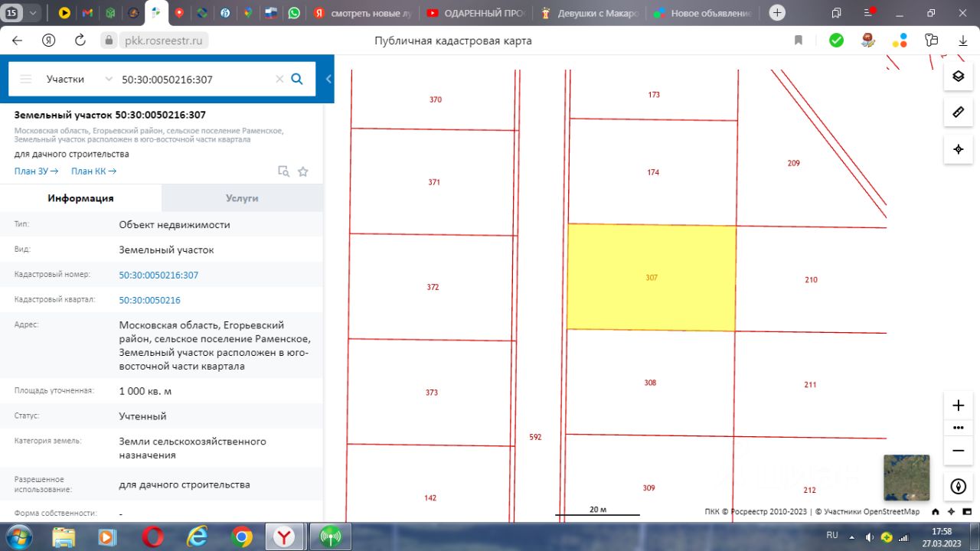This screenshot has height=551, width=980.
Task: Select the yellow highlighted parcel 307
Action: click(x=652, y=277)
